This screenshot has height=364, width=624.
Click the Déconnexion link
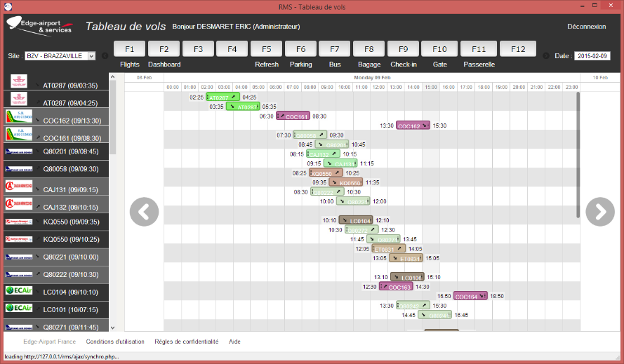point(586,27)
